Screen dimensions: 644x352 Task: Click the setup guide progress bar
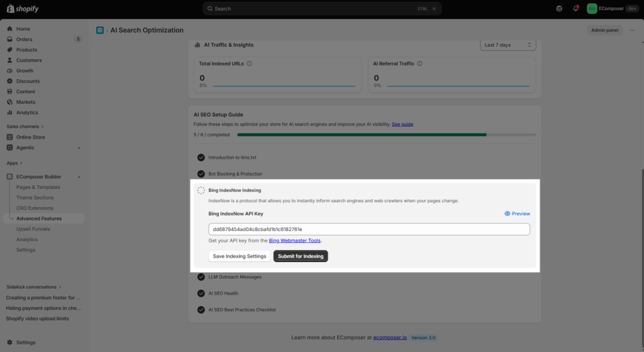(387, 135)
